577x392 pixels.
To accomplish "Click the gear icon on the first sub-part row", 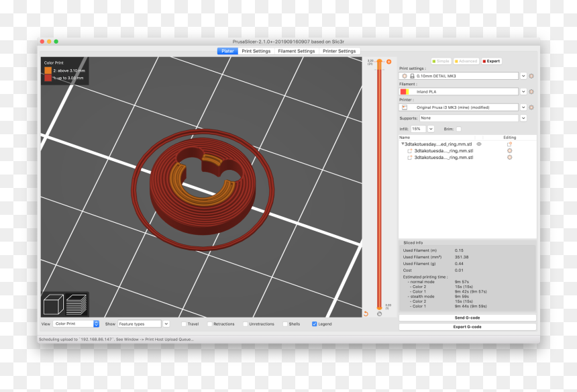I will tap(510, 150).
